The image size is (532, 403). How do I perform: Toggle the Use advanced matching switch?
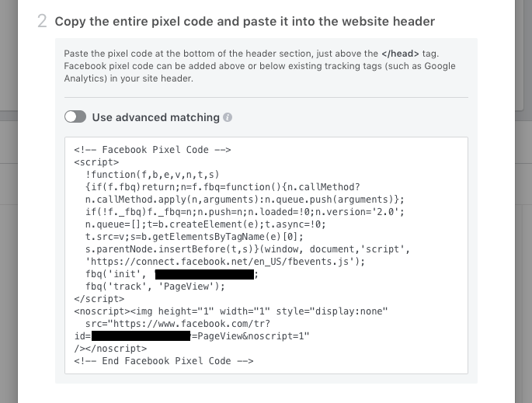pos(75,117)
